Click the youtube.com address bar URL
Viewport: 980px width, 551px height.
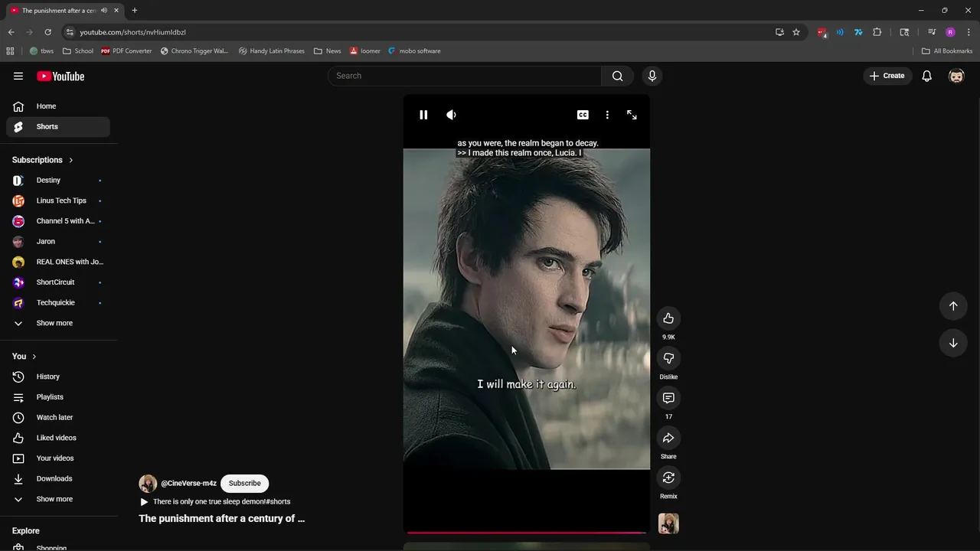[x=133, y=32]
